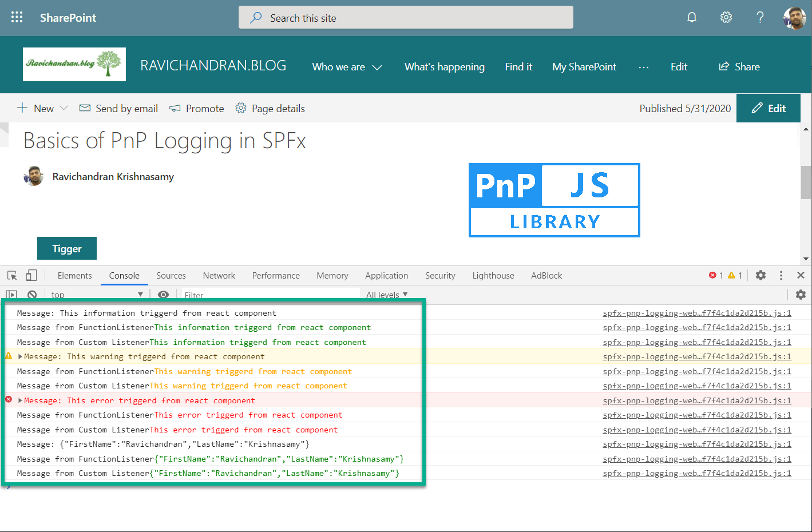Select the DevTools inspect element icon
Screen dimensions: 812x532
pos(12,276)
